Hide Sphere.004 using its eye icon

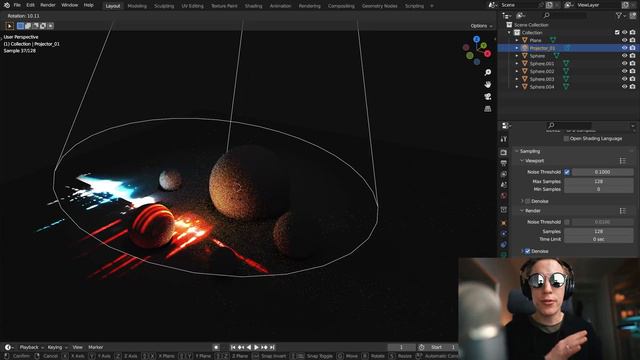624,87
